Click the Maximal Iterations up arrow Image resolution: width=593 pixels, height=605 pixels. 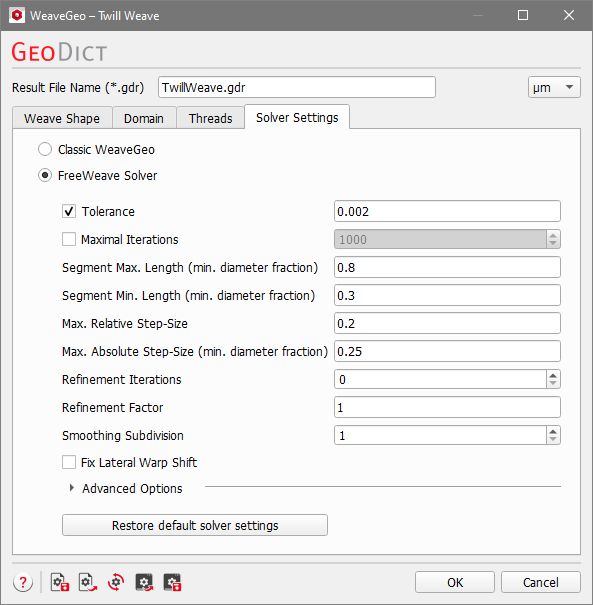(x=553, y=235)
